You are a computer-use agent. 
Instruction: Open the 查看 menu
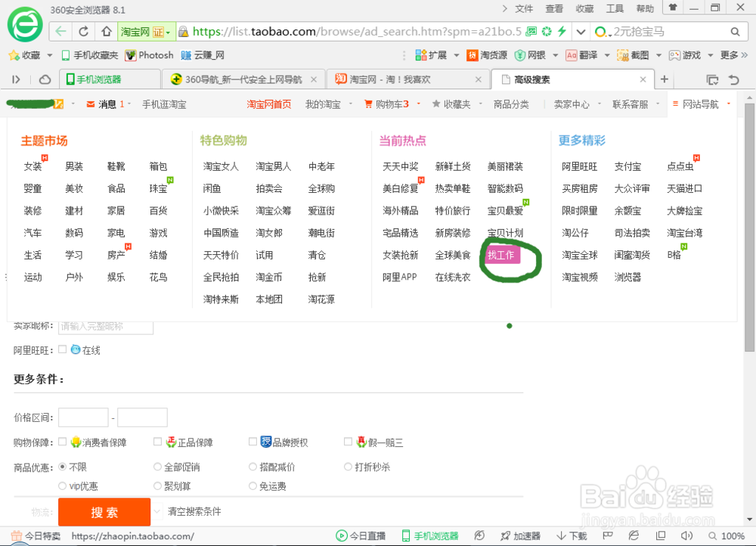554,8
